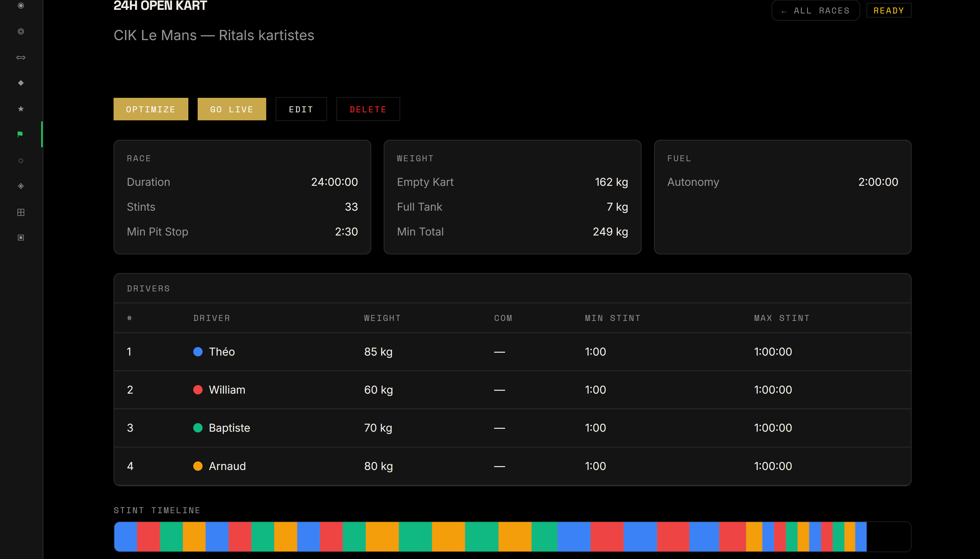Select the outlined diamond sidebar icon
Viewport: 980px width, 559px height.
point(21,186)
